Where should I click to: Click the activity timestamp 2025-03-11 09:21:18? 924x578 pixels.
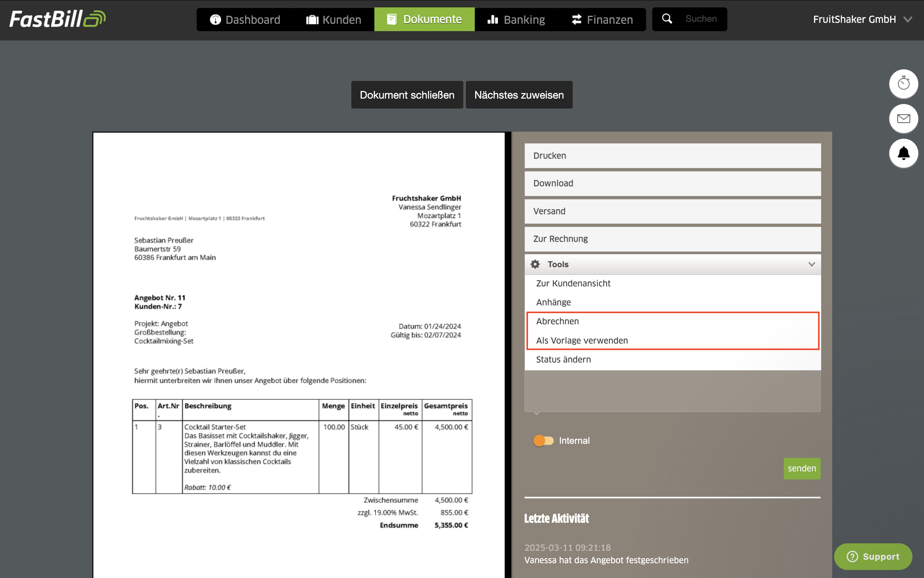click(x=567, y=548)
